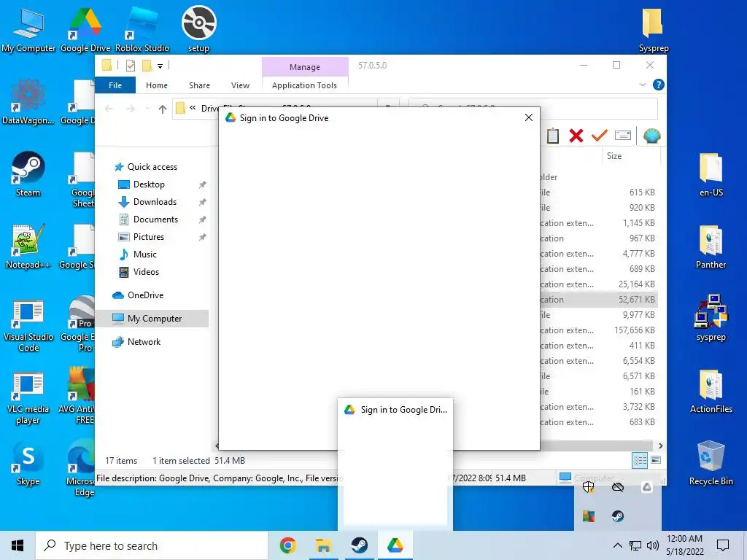The height and width of the screenshot is (560, 747).
Task: Collapse hidden tray icons with the chevron
Action: (617, 545)
